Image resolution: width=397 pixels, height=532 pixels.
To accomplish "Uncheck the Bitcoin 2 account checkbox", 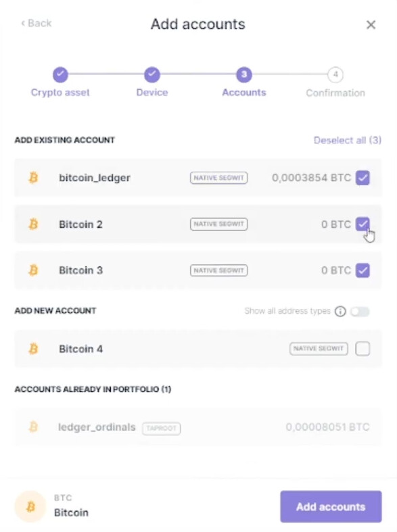I will coord(363,224).
